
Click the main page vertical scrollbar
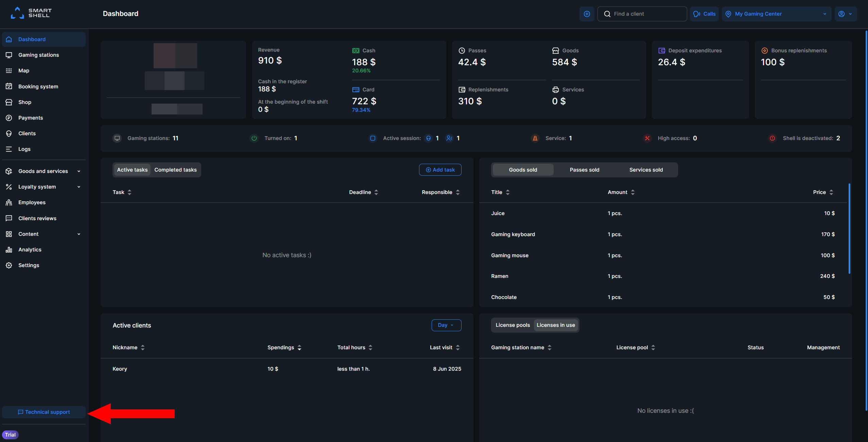866,221
